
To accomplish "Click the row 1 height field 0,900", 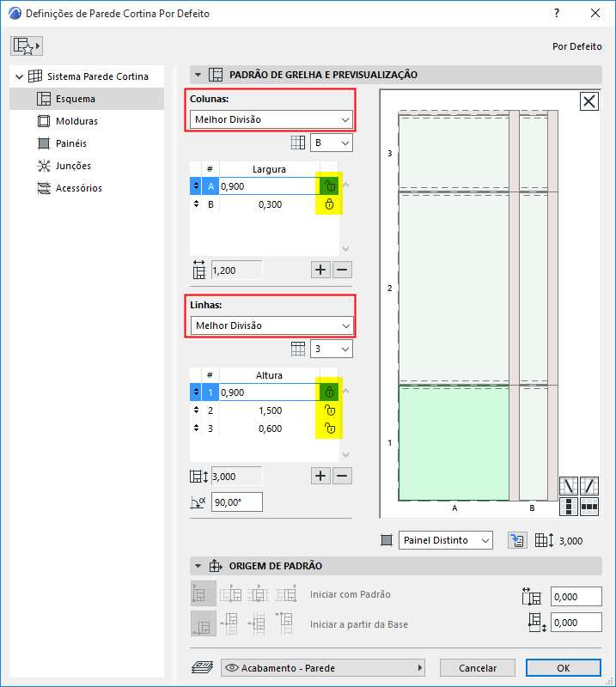I will pos(269,392).
